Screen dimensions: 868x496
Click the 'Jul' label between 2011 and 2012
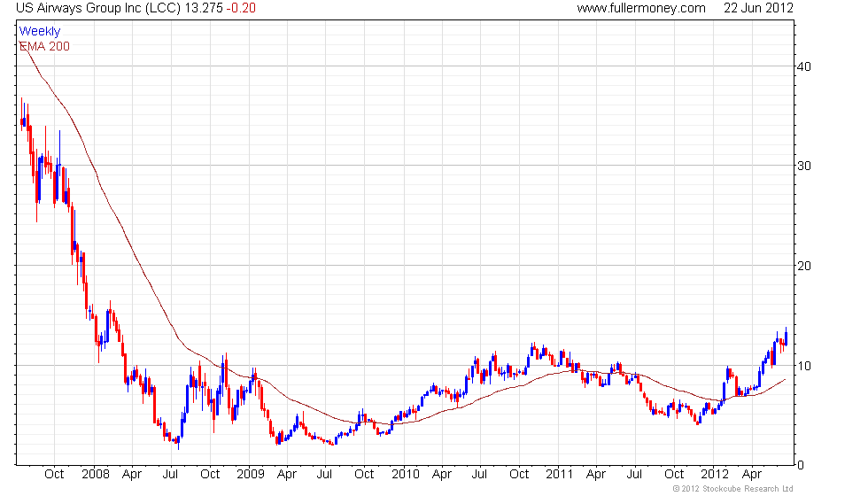click(634, 475)
